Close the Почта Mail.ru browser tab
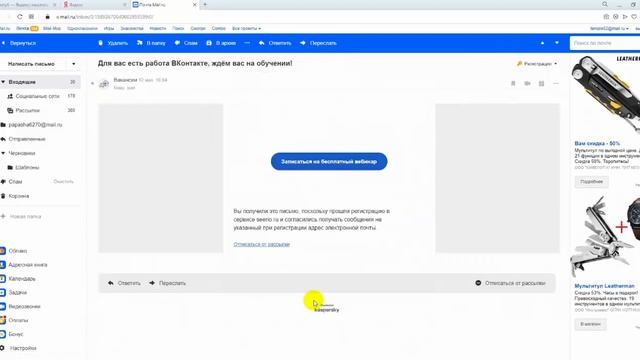The height and width of the screenshot is (360, 640). 195,5
